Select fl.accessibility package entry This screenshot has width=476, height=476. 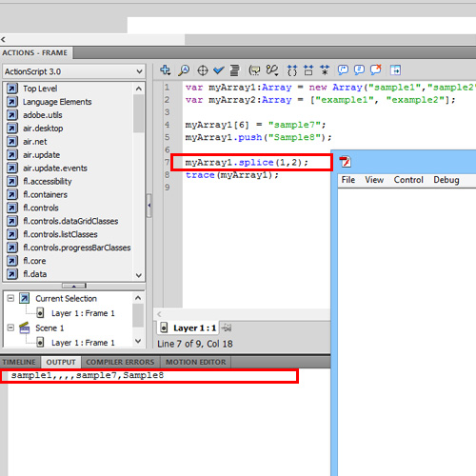[48, 182]
